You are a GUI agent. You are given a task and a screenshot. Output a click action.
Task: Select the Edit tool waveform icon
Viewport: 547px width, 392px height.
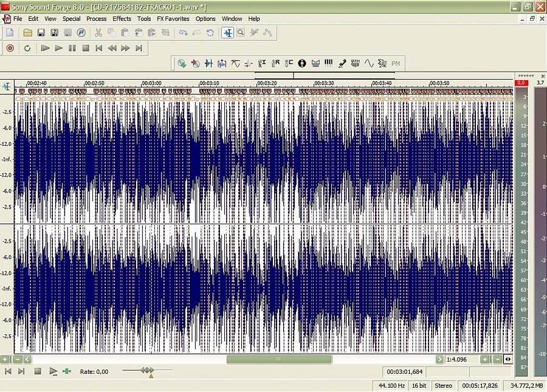pos(227,33)
